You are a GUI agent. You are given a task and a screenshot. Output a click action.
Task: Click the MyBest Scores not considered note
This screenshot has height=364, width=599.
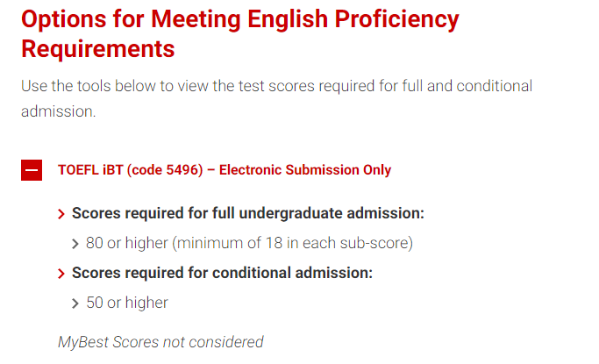160,342
